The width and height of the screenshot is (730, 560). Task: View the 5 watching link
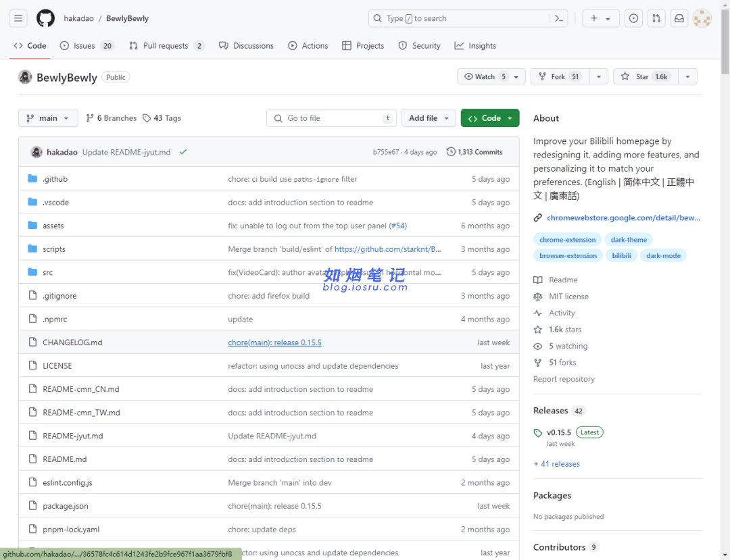[x=560, y=346]
